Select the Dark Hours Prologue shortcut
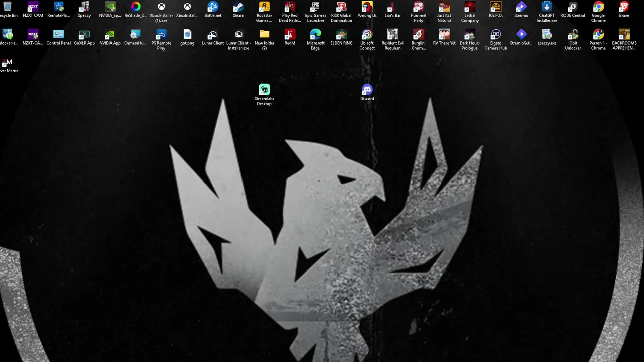The height and width of the screenshot is (362, 644). pyautogui.click(x=470, y=34)
